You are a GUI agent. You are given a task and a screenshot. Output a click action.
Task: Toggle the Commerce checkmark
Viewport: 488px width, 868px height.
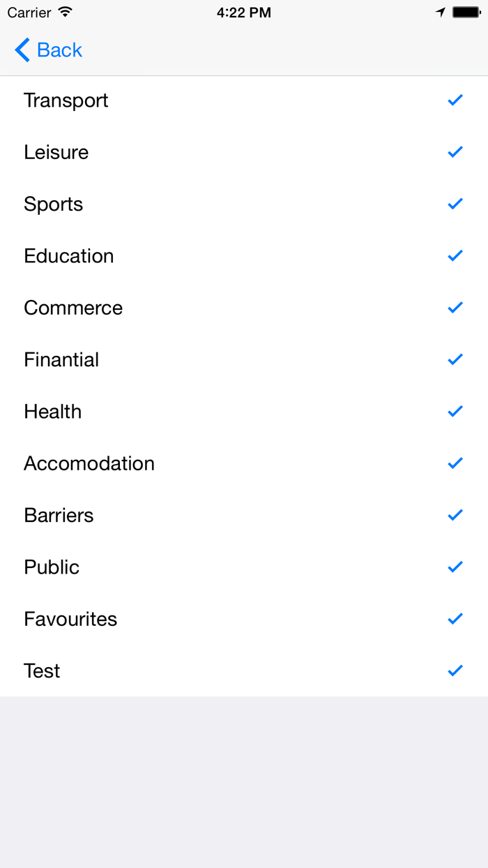(x=455, y=308)
